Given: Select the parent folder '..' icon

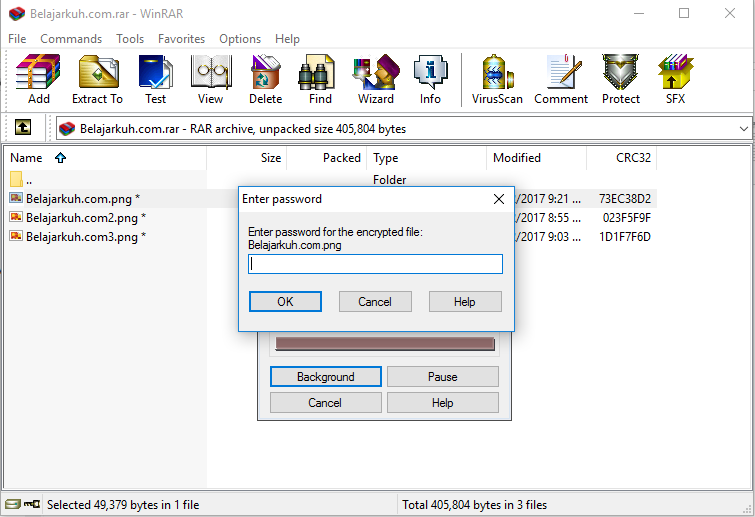Looking at the screenshot, I should [16, 179].
